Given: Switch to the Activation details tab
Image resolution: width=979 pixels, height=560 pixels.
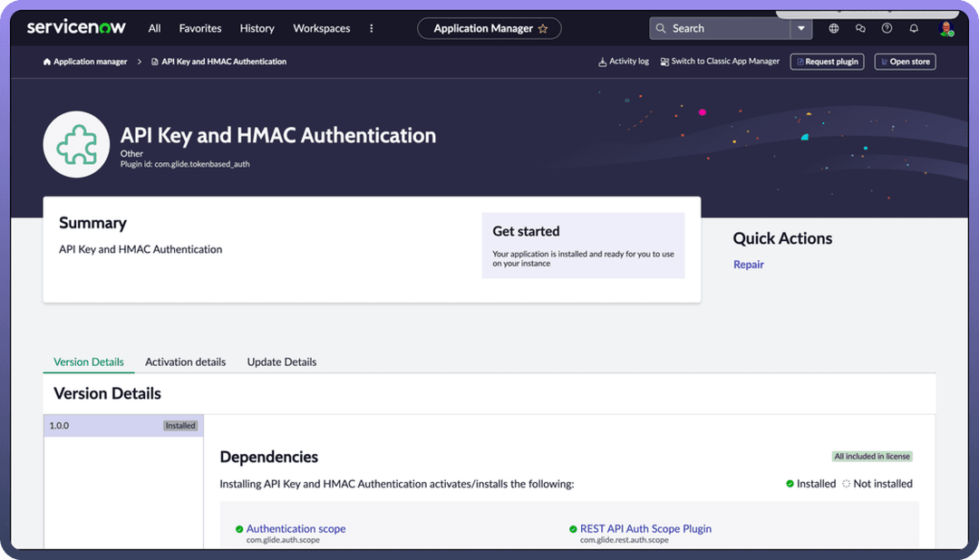Looking at the screenshot, I should point(185,362).
